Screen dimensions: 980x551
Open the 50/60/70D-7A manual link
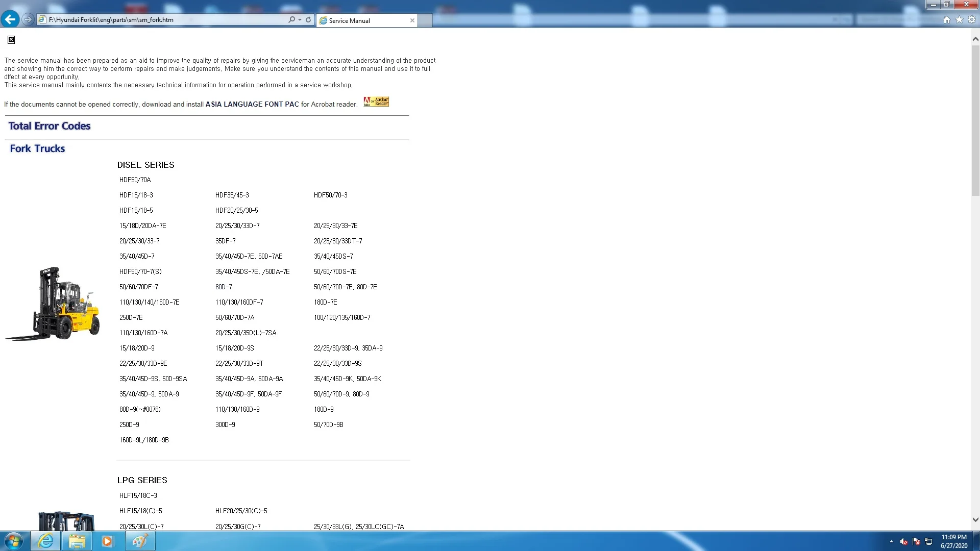click(x=235, y=317)
